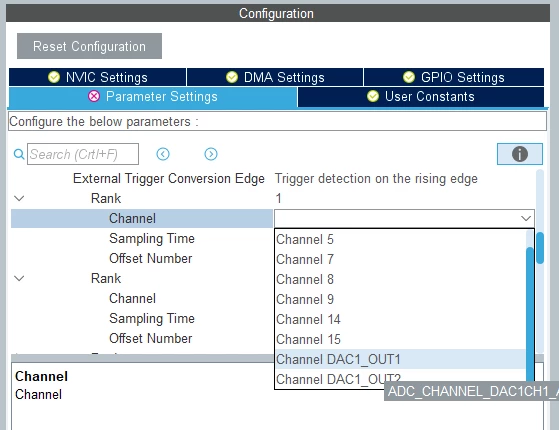Click the Reset Configuration button
Image resolution: width=559 pixels, height=430 pixels.
pos(89,46)
